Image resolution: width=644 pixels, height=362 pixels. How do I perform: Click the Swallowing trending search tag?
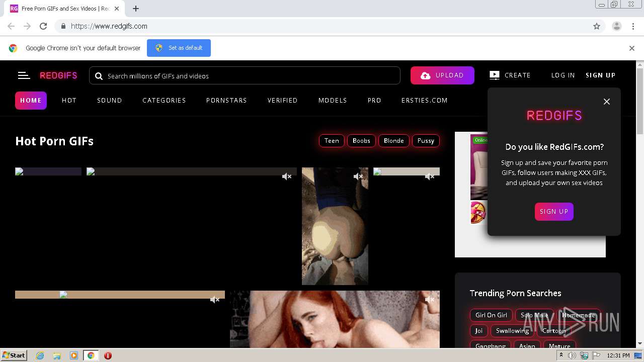pyautogui.click(x=512, y=331)
